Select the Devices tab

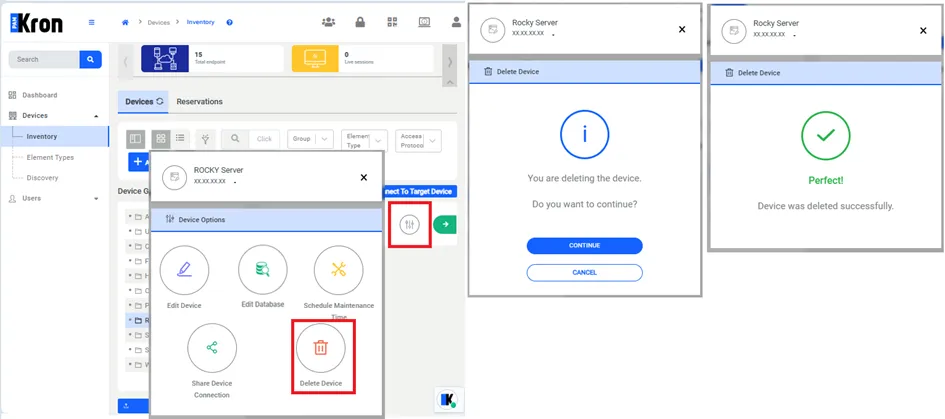[x=143, y=101]
